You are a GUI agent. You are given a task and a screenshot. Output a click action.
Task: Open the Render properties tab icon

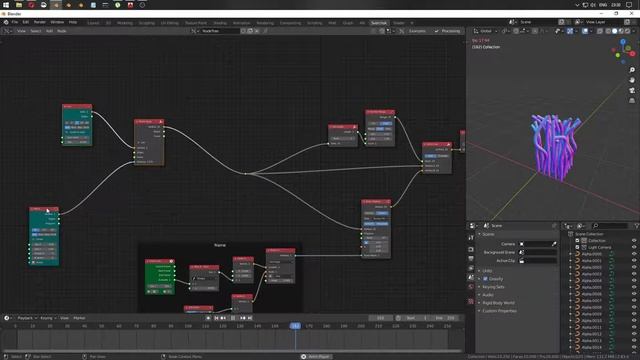tap(471, 249)
